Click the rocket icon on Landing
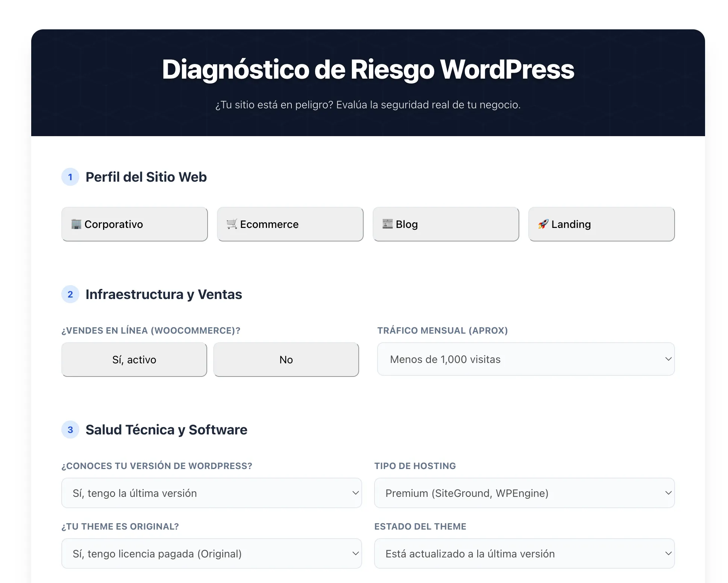This screenshot has height=583, width=728. click(x=543, y=224)
